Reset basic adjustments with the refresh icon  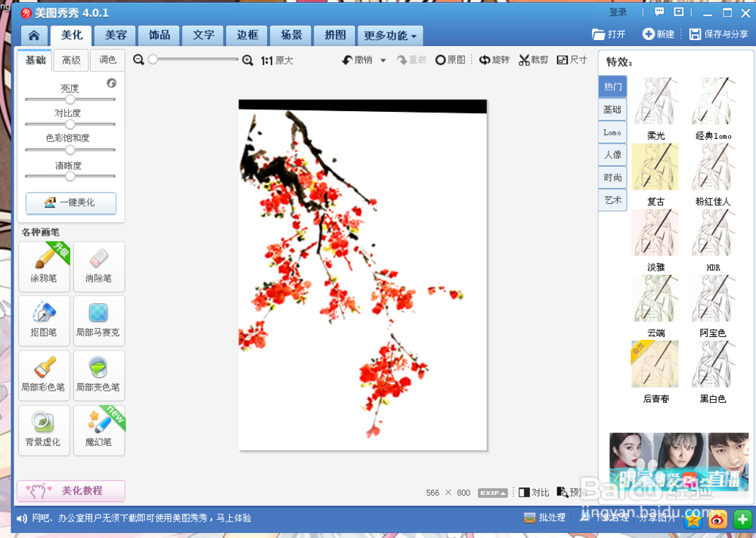coord(111,83)
